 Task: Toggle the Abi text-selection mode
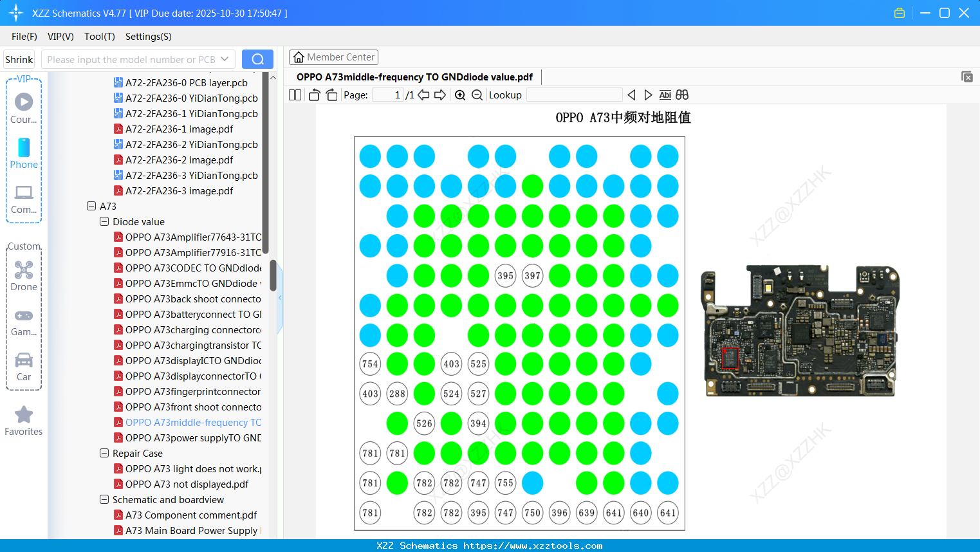(x=665, y=95)
